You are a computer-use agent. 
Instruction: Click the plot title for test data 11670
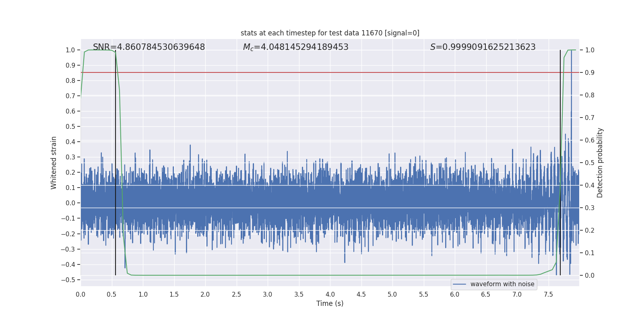click(330, 33)
